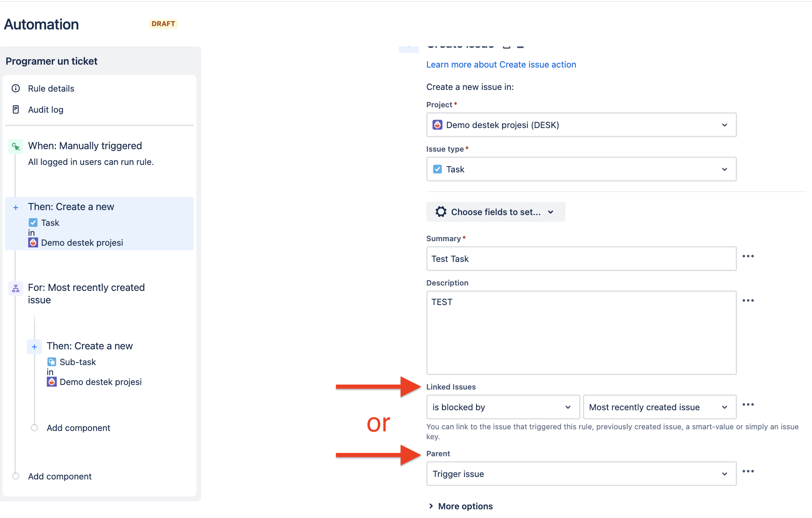Open the 'is blocked by' link type dropdown
The height and width of the screenshot is (518, 812).
pos(503,407)
